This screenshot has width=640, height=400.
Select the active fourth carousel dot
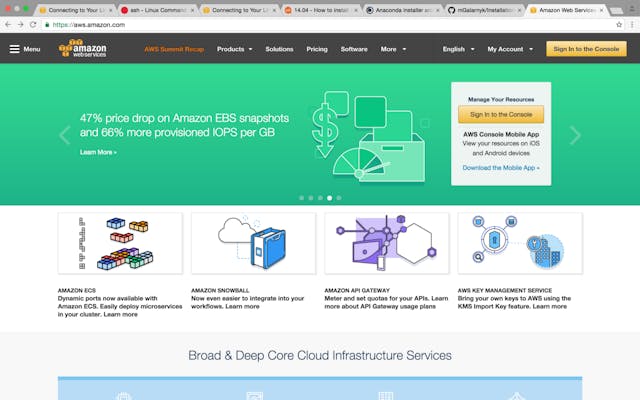click(x=329, y=198)
